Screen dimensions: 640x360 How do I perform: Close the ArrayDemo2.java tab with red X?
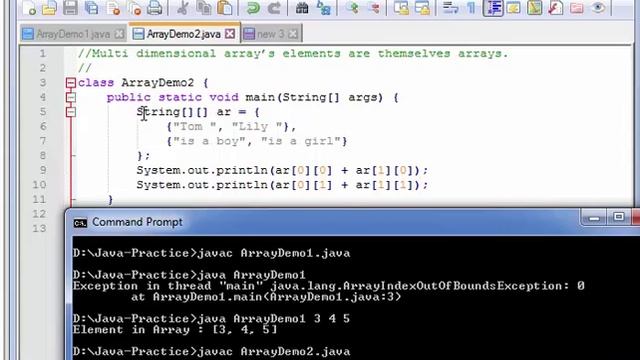click(230, 34)
